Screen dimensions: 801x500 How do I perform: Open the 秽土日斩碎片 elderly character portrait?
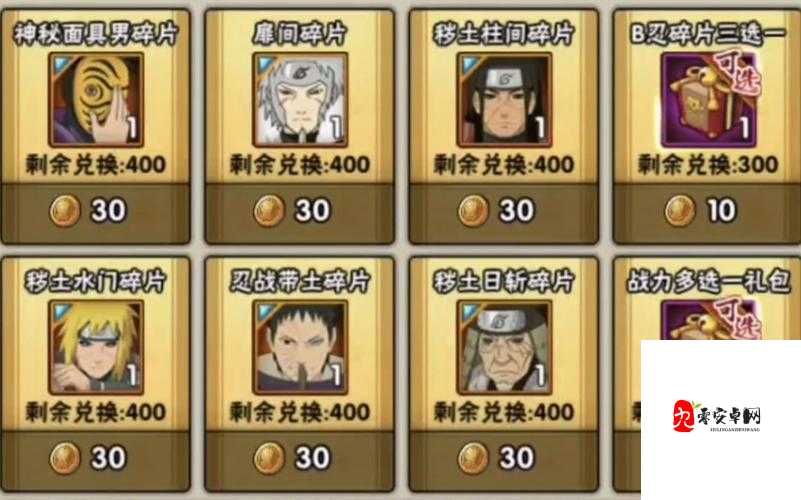[504, 347]
